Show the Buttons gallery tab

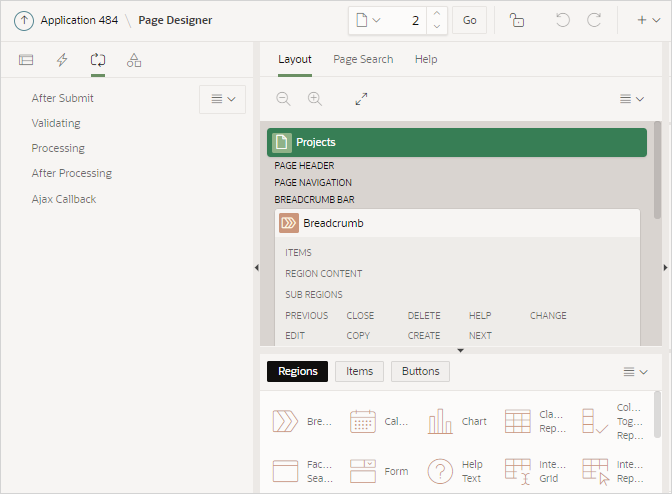(x=420, y=371)
